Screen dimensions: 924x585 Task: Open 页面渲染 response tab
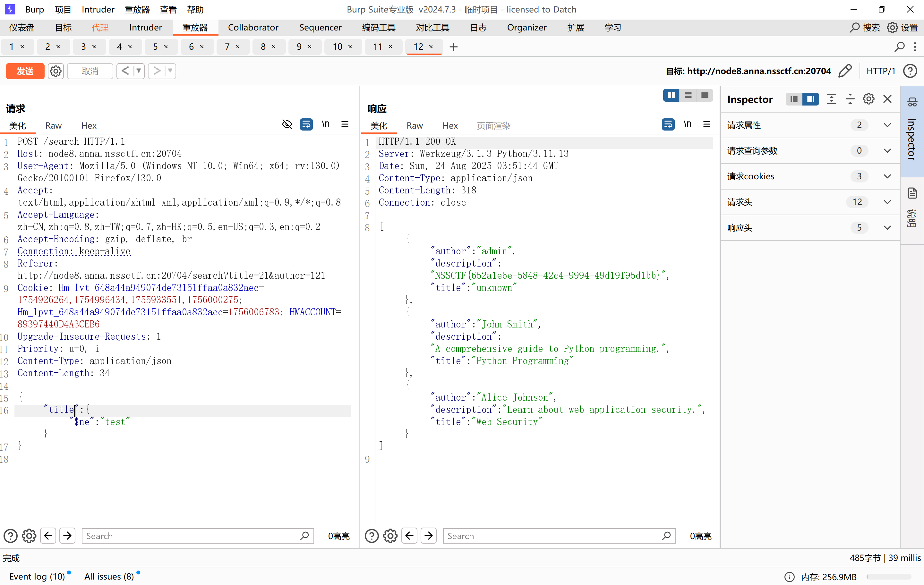tap(493, 125)
